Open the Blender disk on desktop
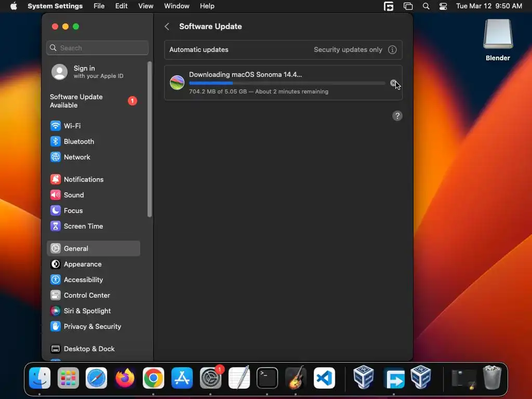This screenshot has height=399, width=532. pos(498,40)
